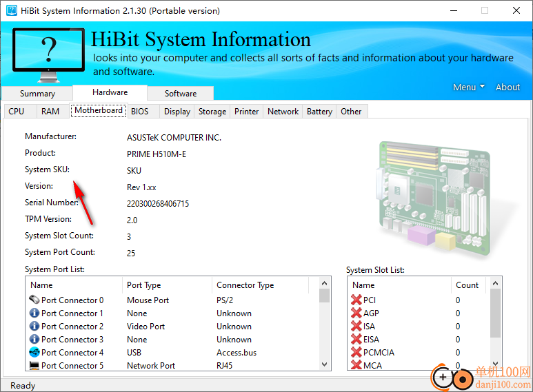This screenshot has height=392, width=533.
Task: Click the network icon beside Port Connector 5
Action: pos(34,366)
